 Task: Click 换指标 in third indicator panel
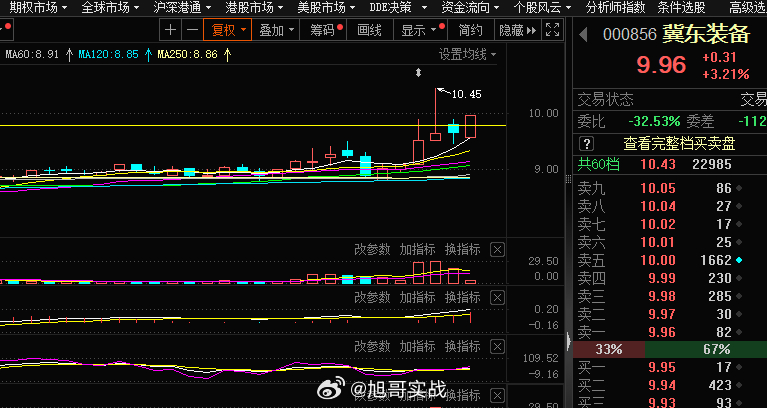462,347
